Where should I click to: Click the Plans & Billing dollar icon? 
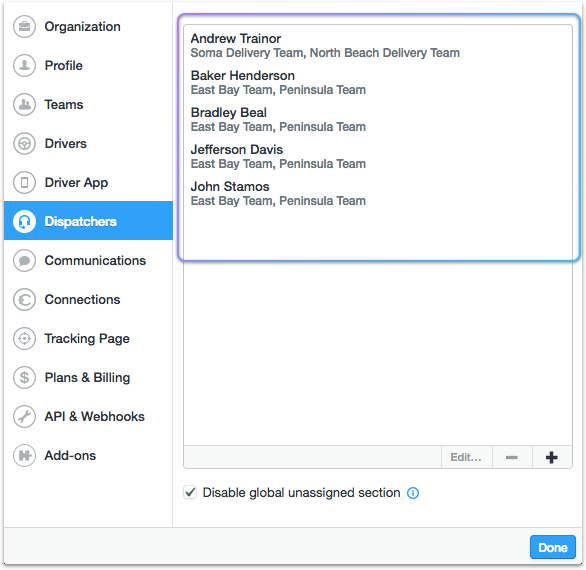click(24, 378)
